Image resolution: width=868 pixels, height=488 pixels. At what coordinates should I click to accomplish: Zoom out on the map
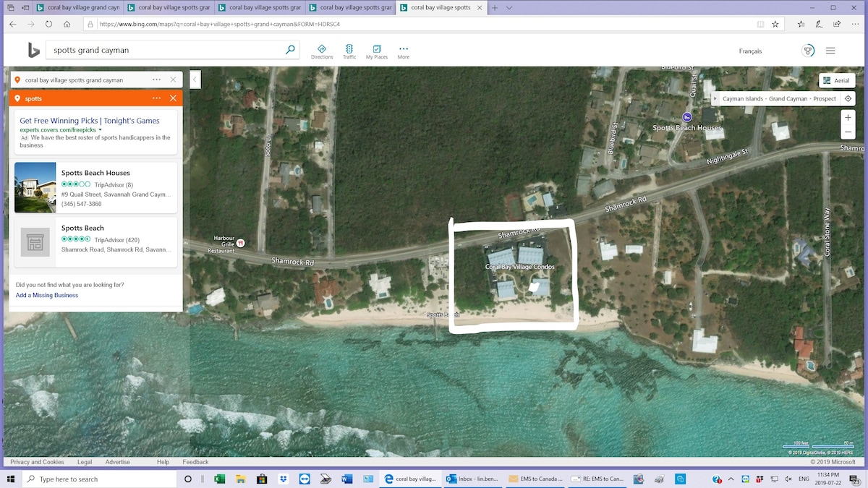pyautogui.click(x=848, y=132)
